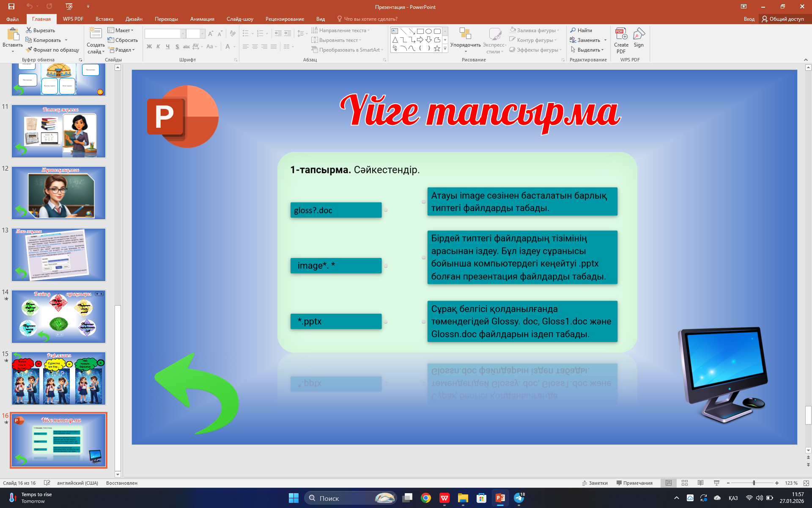Image resolution: width=812 pixels, height=508 pixels.
Task: Click the Windows Start button
Action: [294, 498]
